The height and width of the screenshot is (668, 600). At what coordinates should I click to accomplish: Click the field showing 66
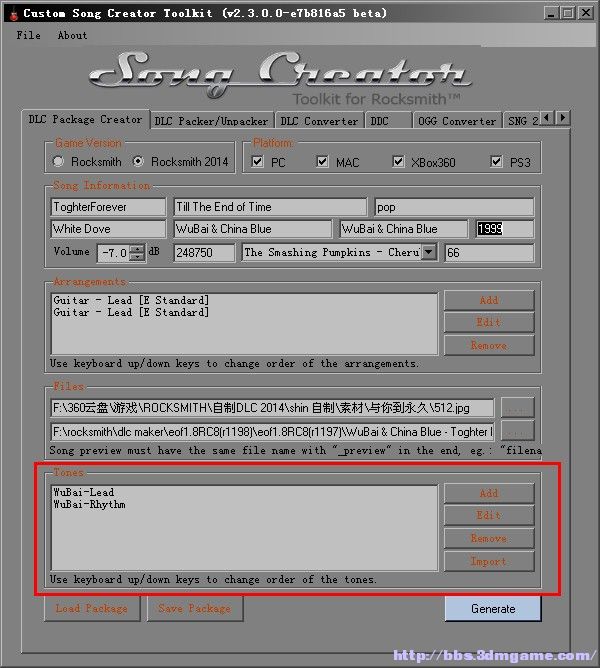tap(489, 253)
